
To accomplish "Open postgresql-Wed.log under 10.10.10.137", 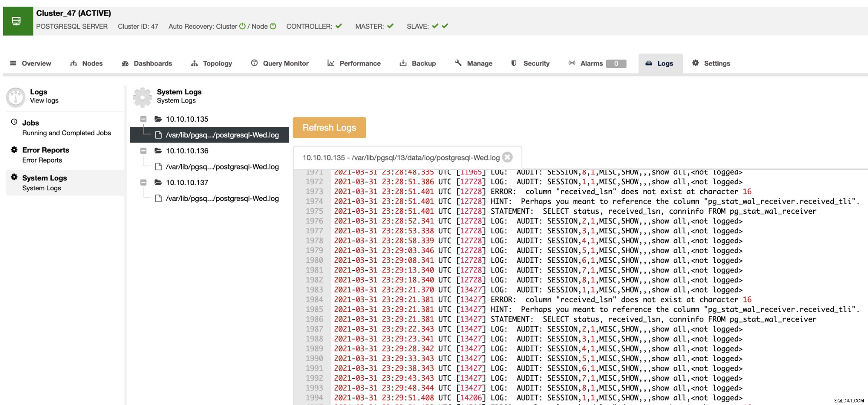I will (217, 199).
